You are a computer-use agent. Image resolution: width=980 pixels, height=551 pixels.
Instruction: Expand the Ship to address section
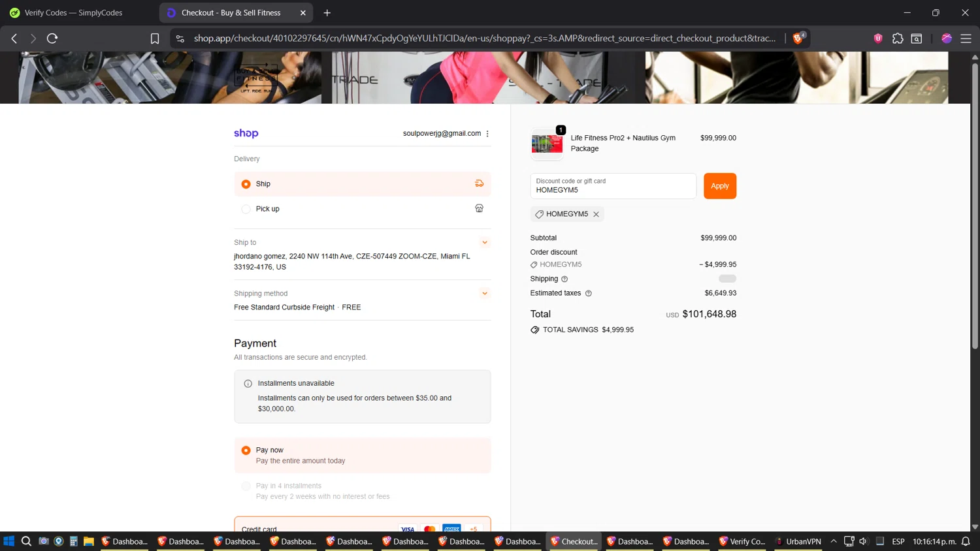tap(485, 242)
